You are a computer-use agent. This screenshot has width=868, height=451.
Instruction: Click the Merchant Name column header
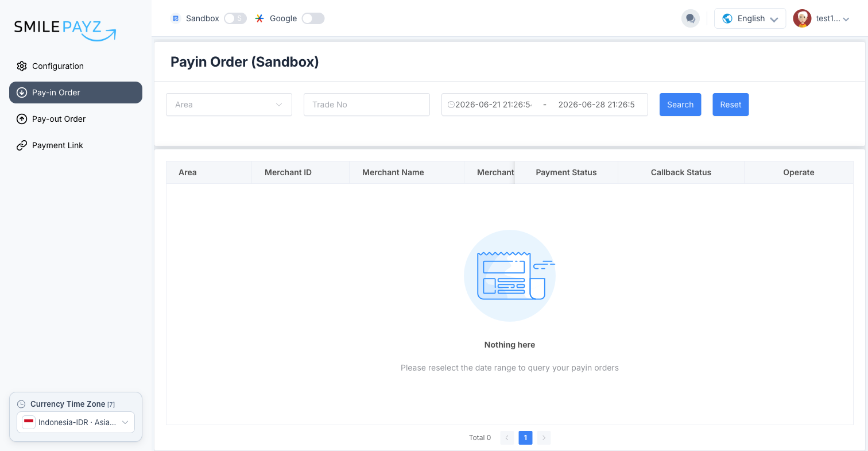(407, 172)
